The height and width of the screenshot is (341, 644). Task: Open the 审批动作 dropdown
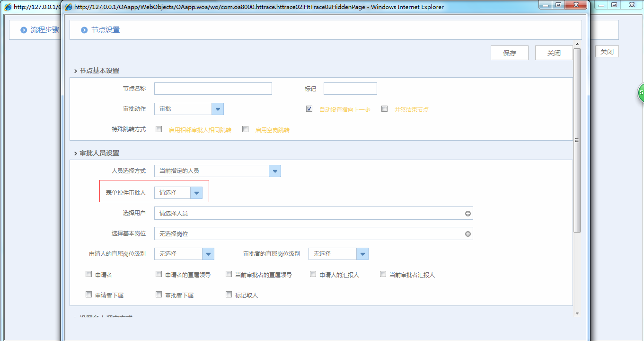point(218,109)
